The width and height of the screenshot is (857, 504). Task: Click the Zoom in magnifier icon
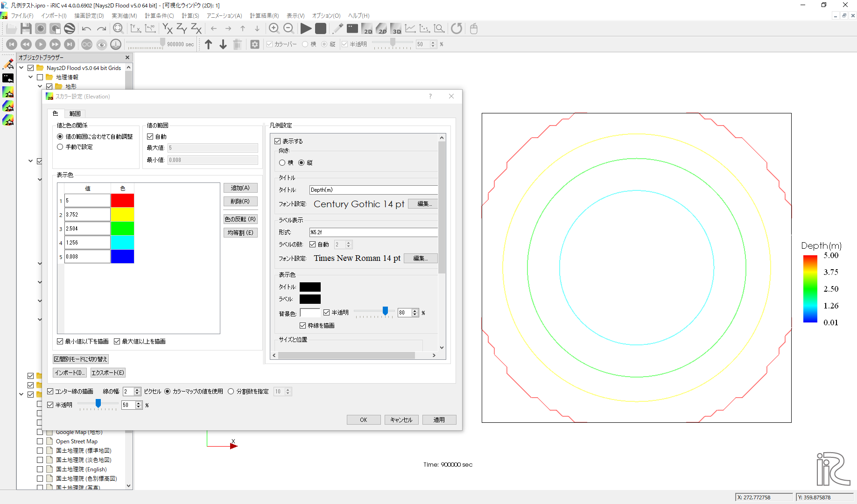tap(274, 28)
